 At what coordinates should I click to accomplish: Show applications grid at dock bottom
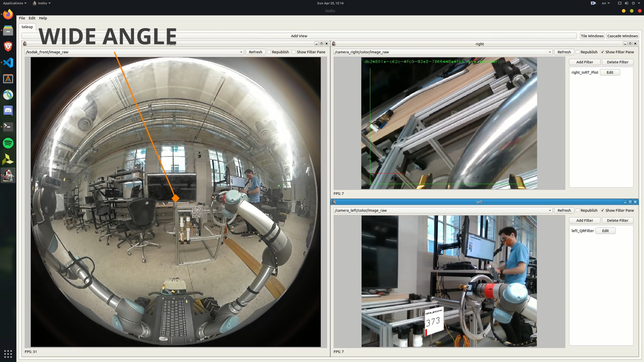(x=8, y=354)
